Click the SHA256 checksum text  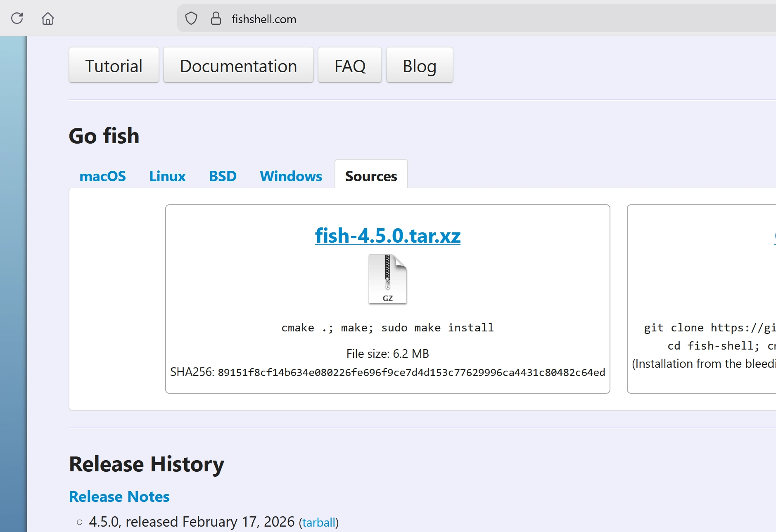click(411, 372)
